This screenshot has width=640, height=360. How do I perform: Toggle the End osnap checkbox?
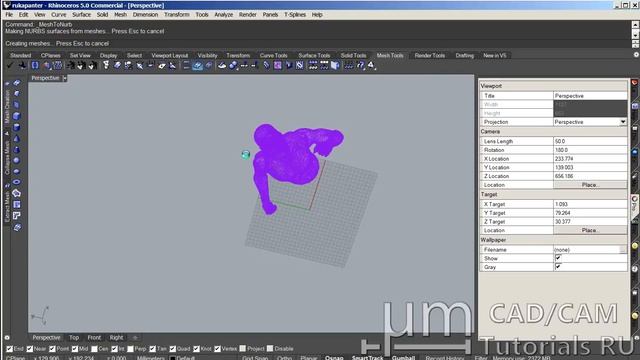(x=9, y=349)
